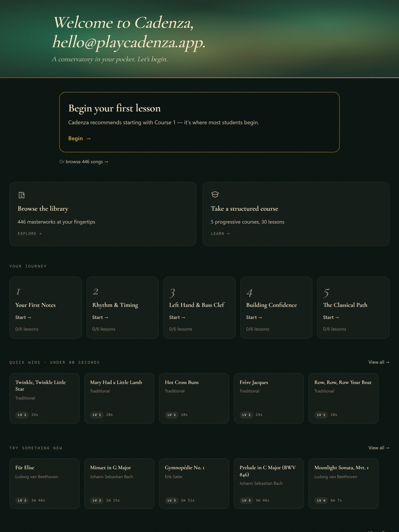
Task: Open the Twinkle, Twinkle Little Star song card
Action: (x=45, y=398)
